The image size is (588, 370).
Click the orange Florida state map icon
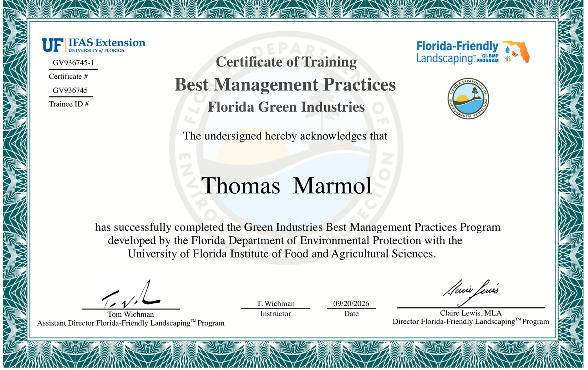tap(517, 51)
